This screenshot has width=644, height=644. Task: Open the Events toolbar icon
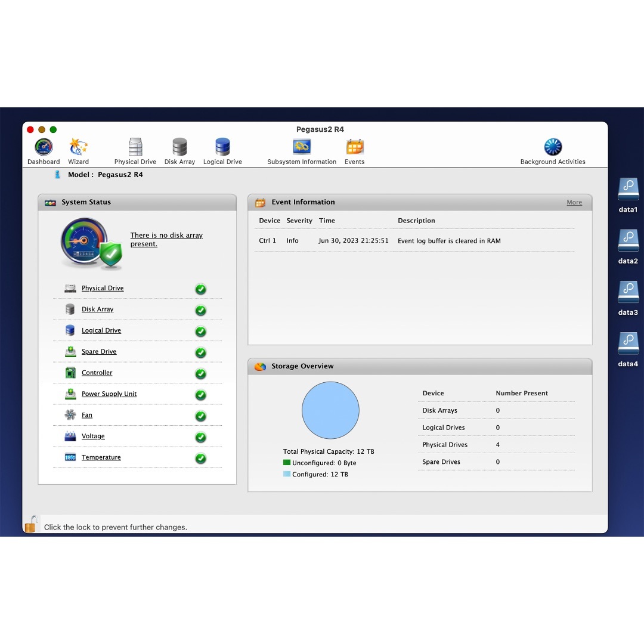354,151
